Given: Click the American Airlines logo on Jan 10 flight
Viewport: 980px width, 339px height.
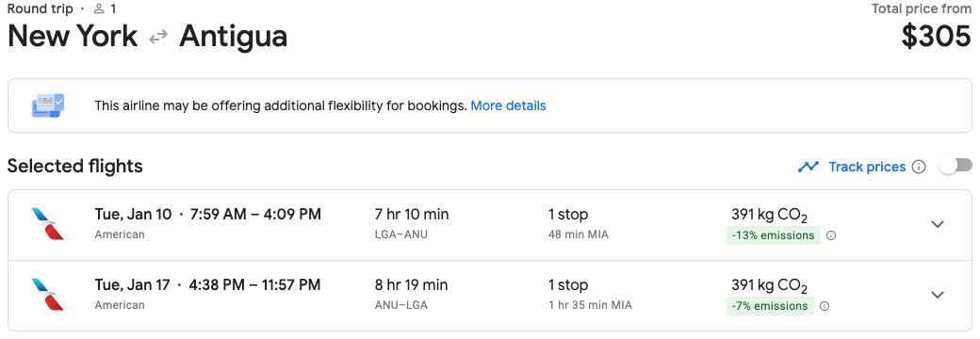Looking at the screenshot, I should coord(48,224).
